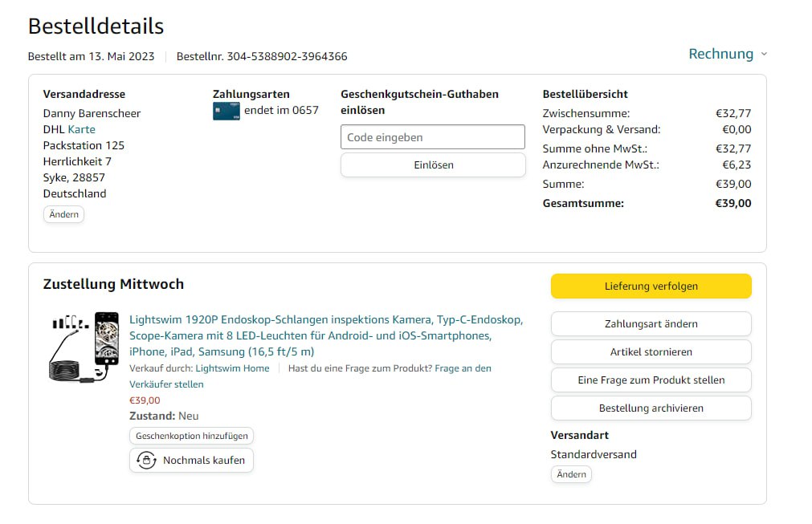Screen dimensions: 812x524
Task: Click the payment card icon
Action: 226,111
